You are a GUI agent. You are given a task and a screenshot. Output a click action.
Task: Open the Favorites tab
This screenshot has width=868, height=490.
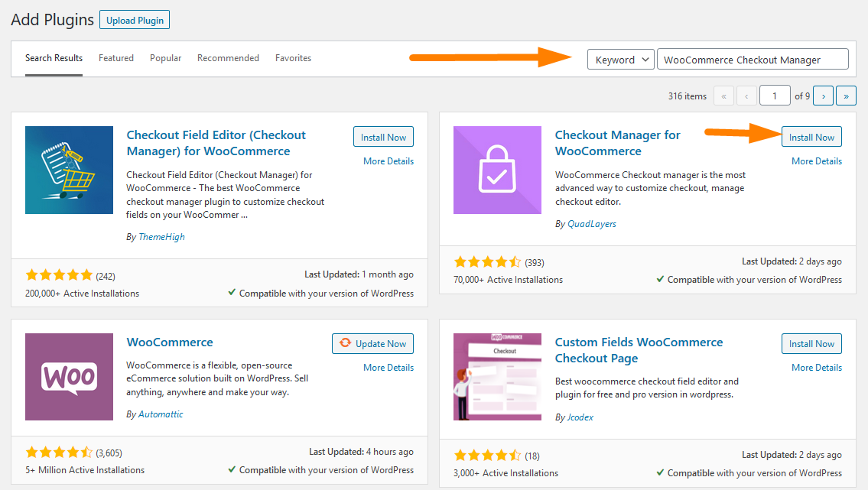(294, 58)
